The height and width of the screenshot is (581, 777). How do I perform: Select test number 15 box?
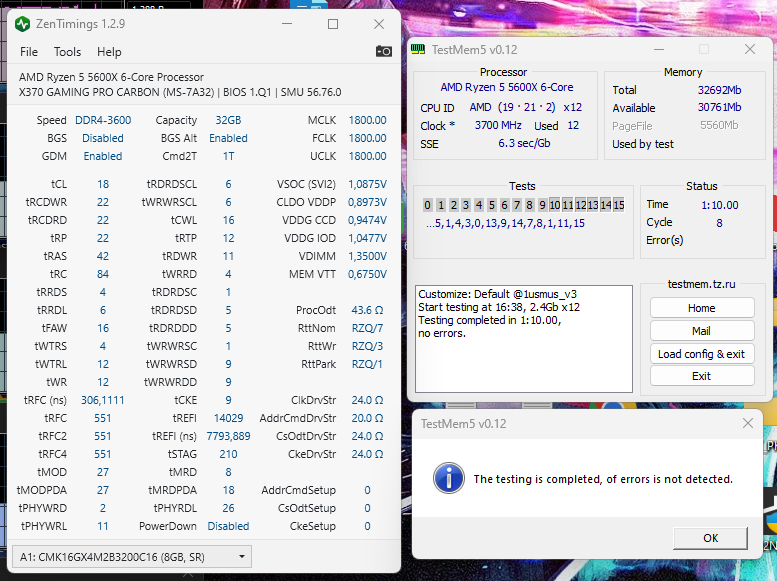click(x=619, y=205)
